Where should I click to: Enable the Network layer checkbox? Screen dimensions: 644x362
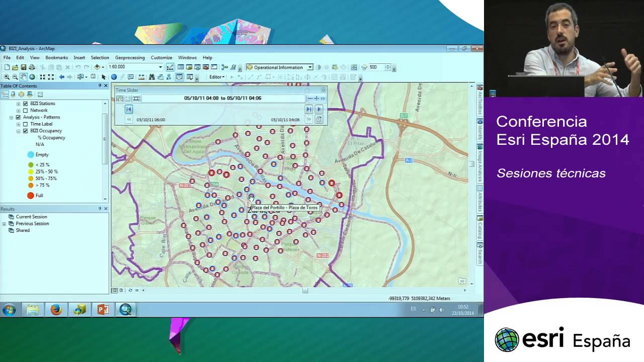click(25, 111)
